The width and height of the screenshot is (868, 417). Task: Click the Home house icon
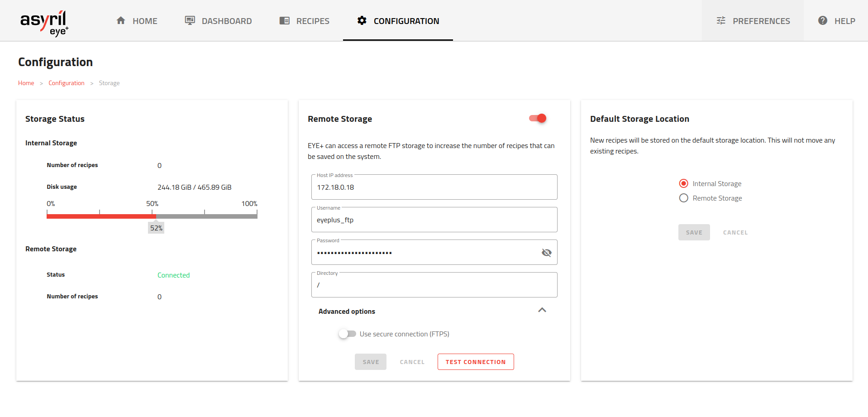point(121,21)
